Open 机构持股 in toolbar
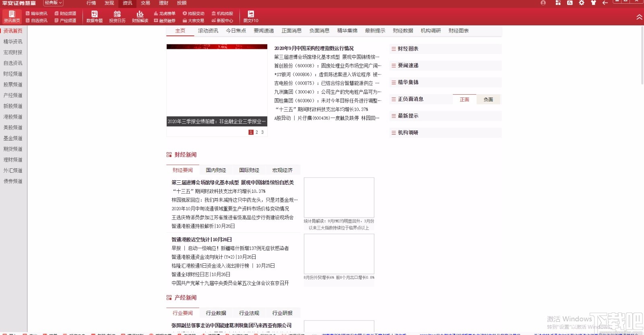This screenshot has height=335, width=644. coord(222,13)
